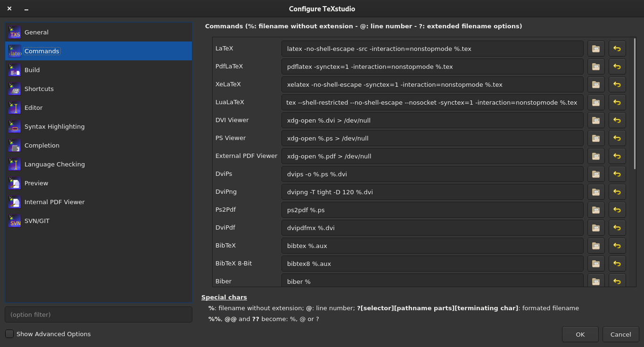
Task: Browse for the LuaLaTeX command executable
Action: pos(596,102)
